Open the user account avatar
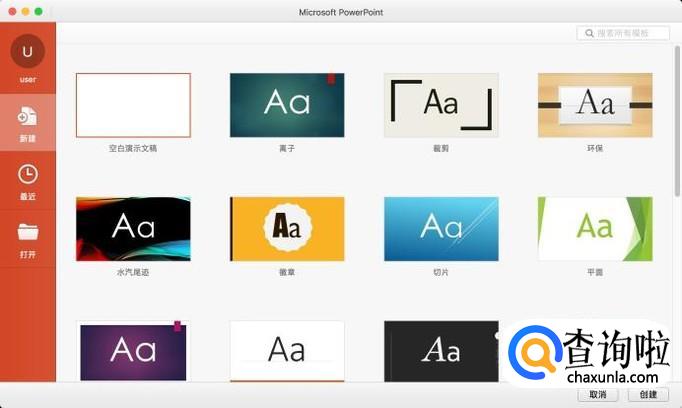 click(x=27, y=51)
